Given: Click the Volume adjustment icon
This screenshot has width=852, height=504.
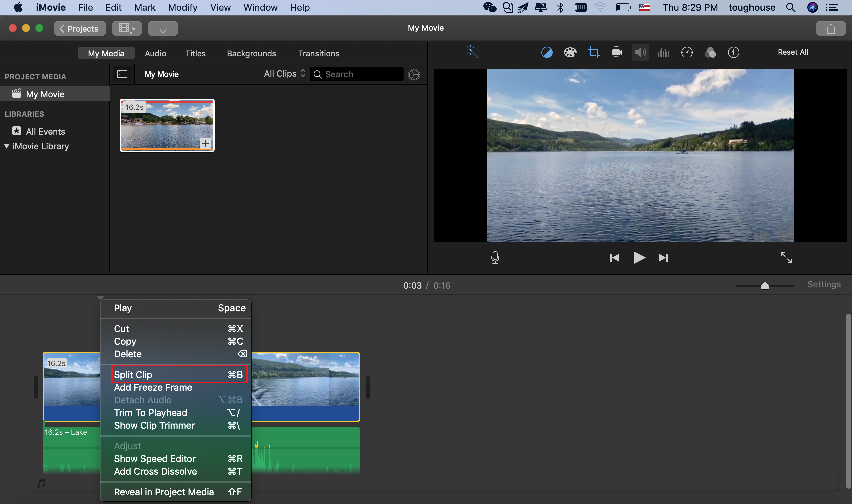Looking at the screenshot, I should tap(640, 52).
